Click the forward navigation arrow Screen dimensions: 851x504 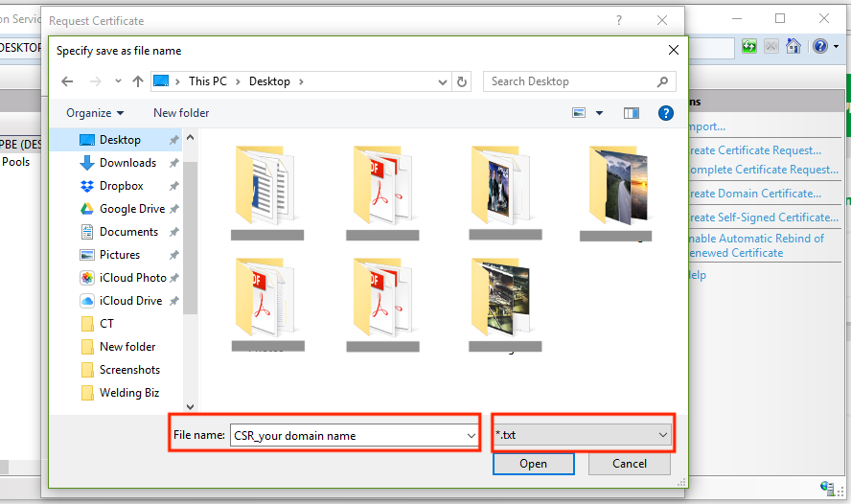(96, 81)
